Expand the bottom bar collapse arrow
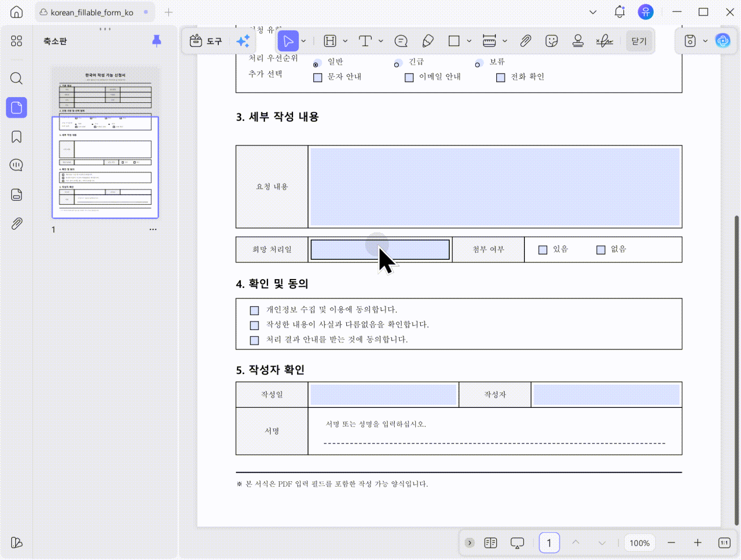This screenshot has height=560, width=741. pos(469,543)
